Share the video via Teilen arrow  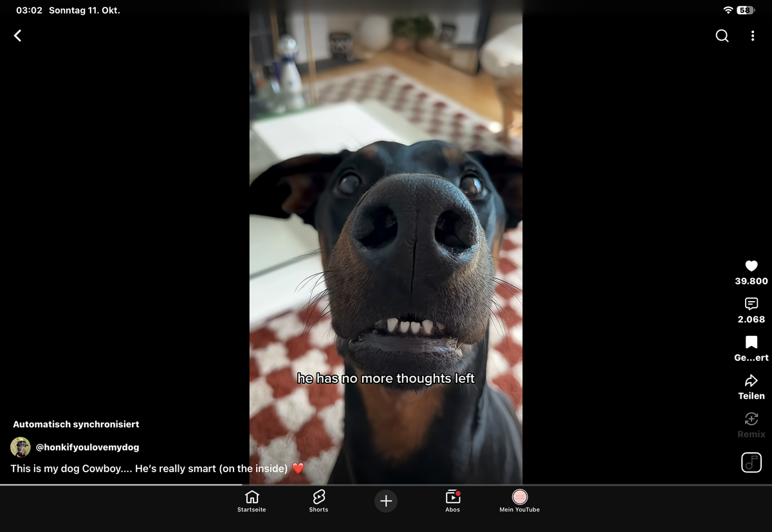751,380
